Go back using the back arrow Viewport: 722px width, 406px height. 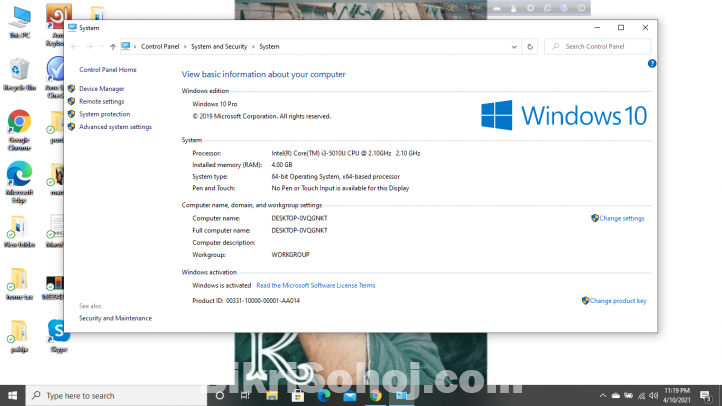click(74, 46)
